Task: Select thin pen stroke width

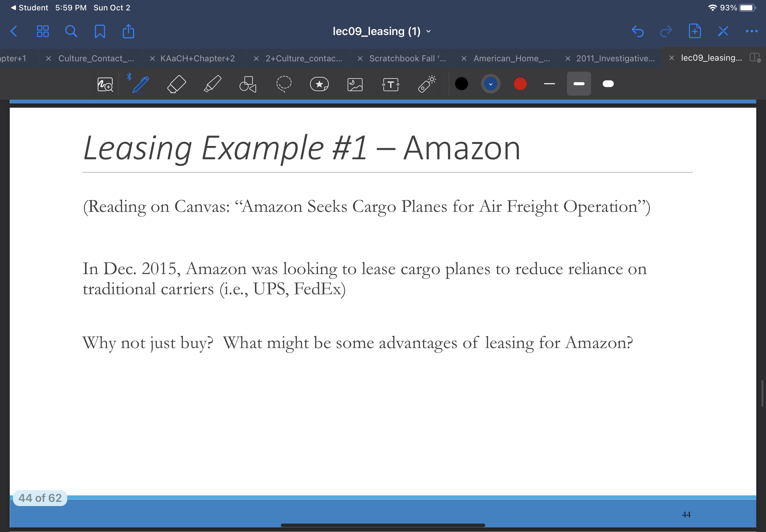Action: (x=549, y=84)
